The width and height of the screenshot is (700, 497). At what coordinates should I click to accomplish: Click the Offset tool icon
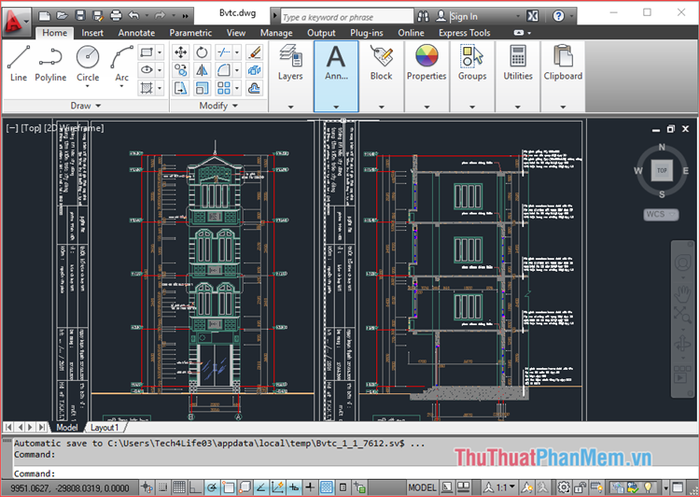254,88
